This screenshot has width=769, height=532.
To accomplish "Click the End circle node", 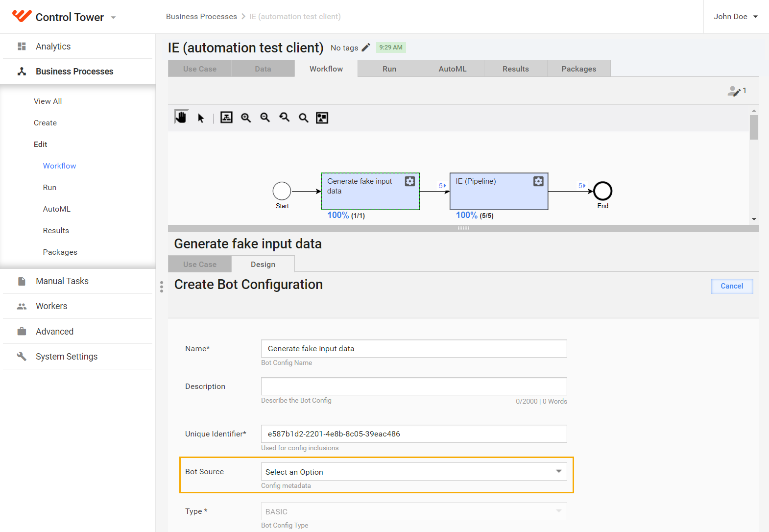I will (x=602, y=191).
